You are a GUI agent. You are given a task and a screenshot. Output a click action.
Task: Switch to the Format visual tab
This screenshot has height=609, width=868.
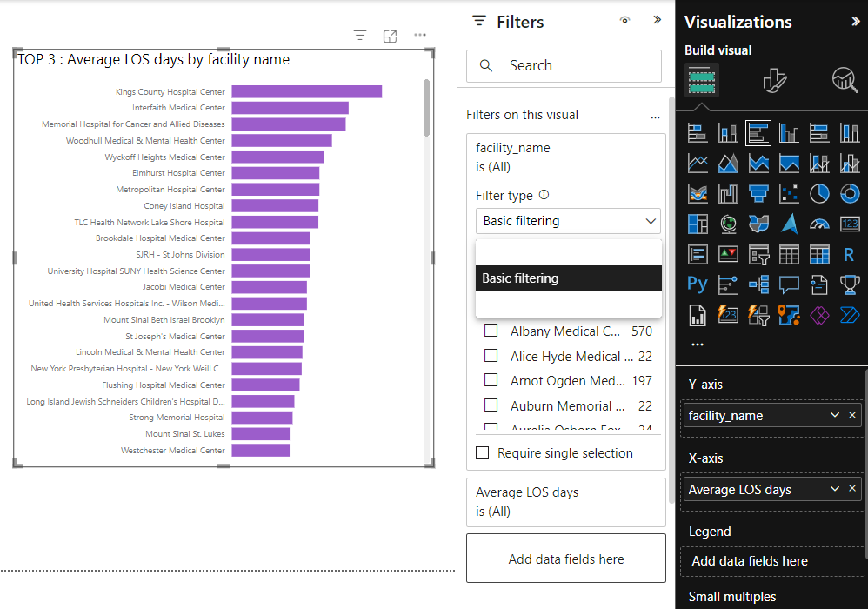pyautogui.click(x=774, y=80)
